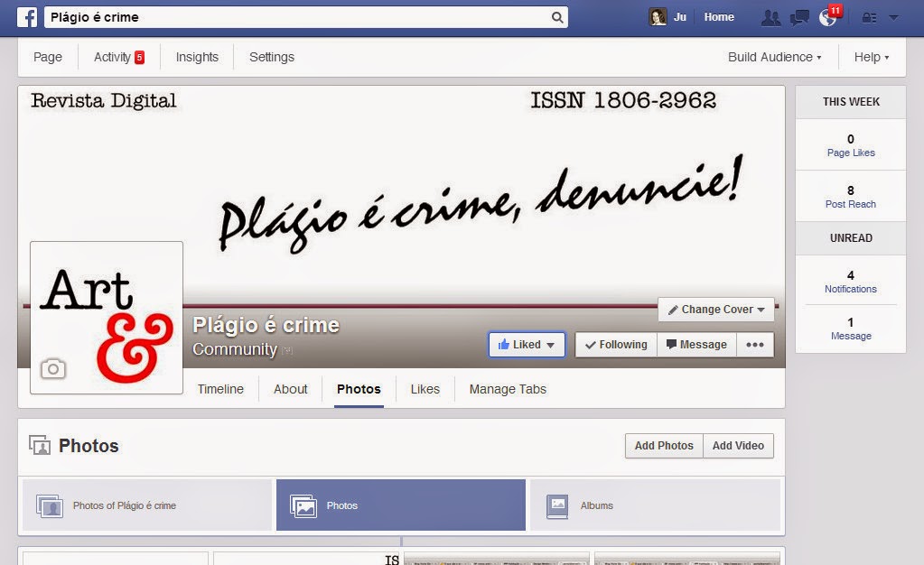The image size is (924, 565).
Task: Click the Photos heading icon
Action: point(40,445)
